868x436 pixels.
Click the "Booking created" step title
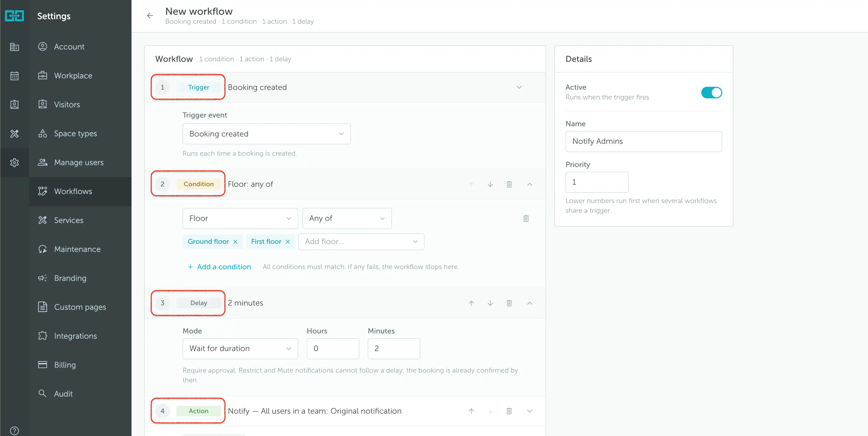pyautogui.click(x=258, y=87)
